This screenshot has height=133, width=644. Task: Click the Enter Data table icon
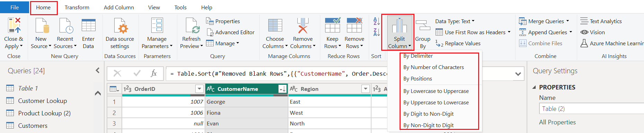coord(88,26)
